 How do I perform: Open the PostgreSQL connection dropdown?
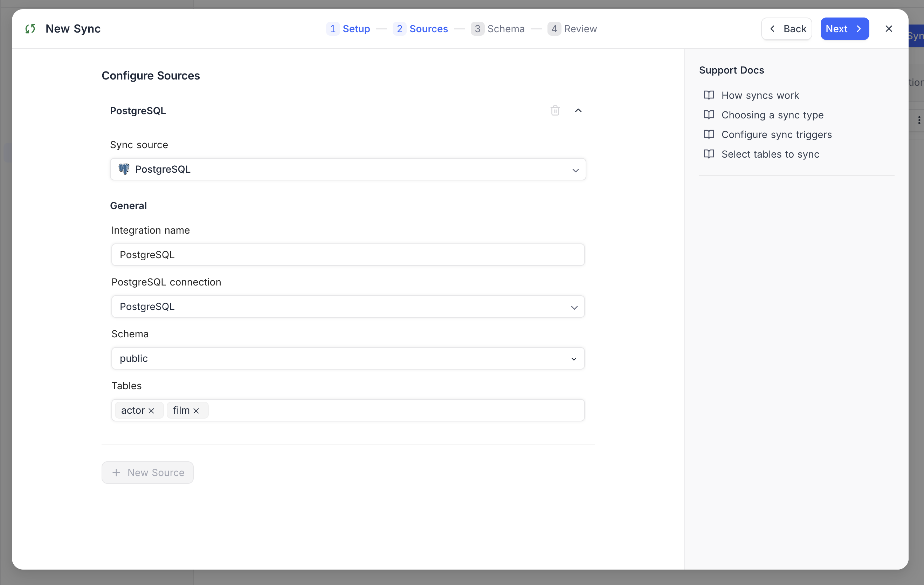pos(348,306)
